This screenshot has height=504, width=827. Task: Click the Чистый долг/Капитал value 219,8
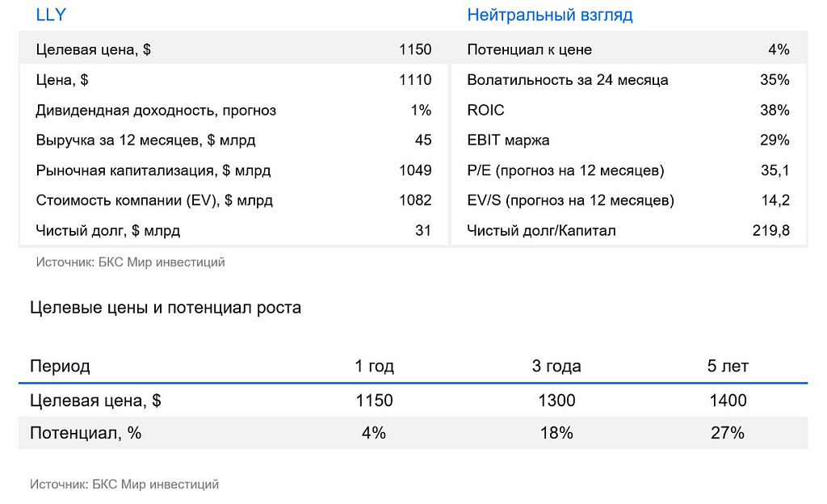[x=770, y=231]
